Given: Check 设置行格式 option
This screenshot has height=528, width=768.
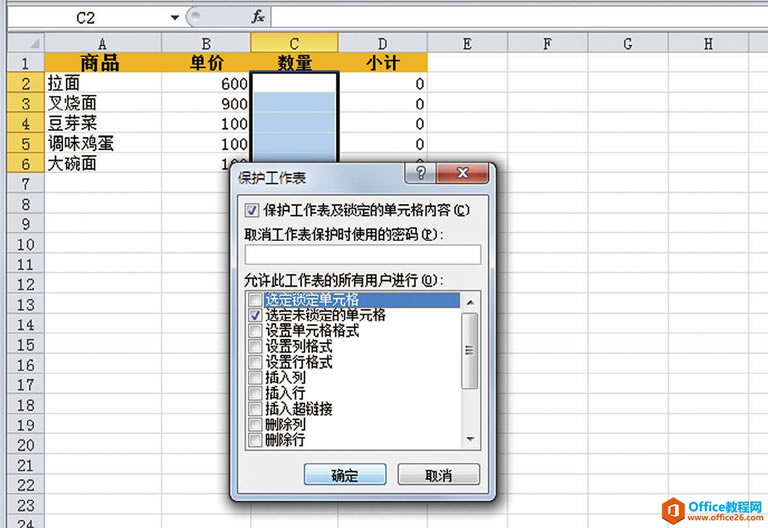Looking at the screenshot, I should pyautogui.click(x=255, y=362).
